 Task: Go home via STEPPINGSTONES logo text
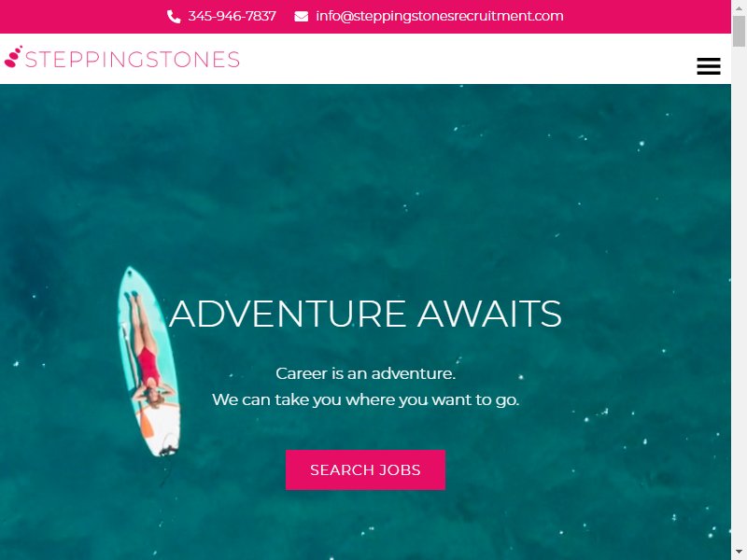pos(132,60)
